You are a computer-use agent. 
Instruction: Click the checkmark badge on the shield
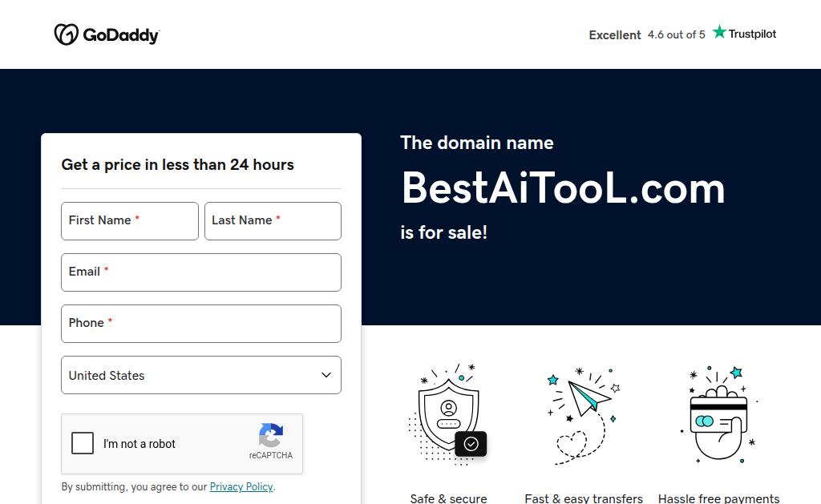(x=471, y=444)
